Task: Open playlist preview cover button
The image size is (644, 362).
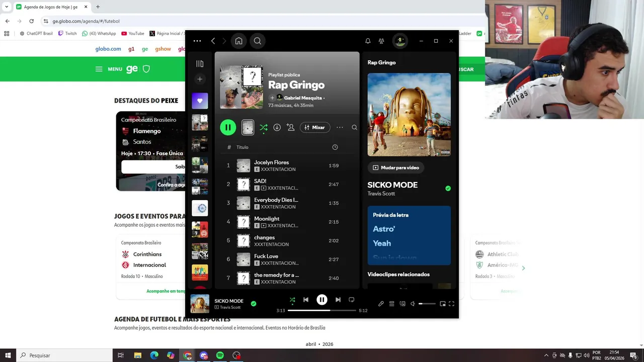Action: tap(248, 127)
